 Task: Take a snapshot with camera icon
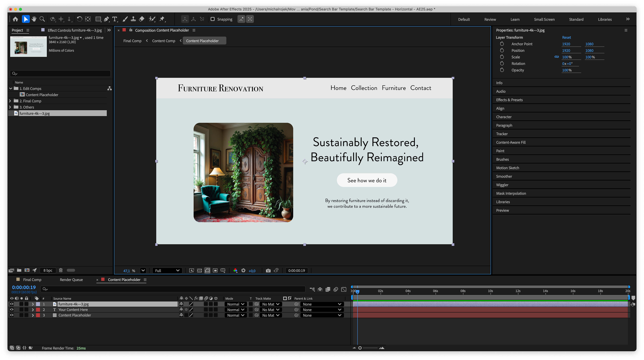coord(268,271)
